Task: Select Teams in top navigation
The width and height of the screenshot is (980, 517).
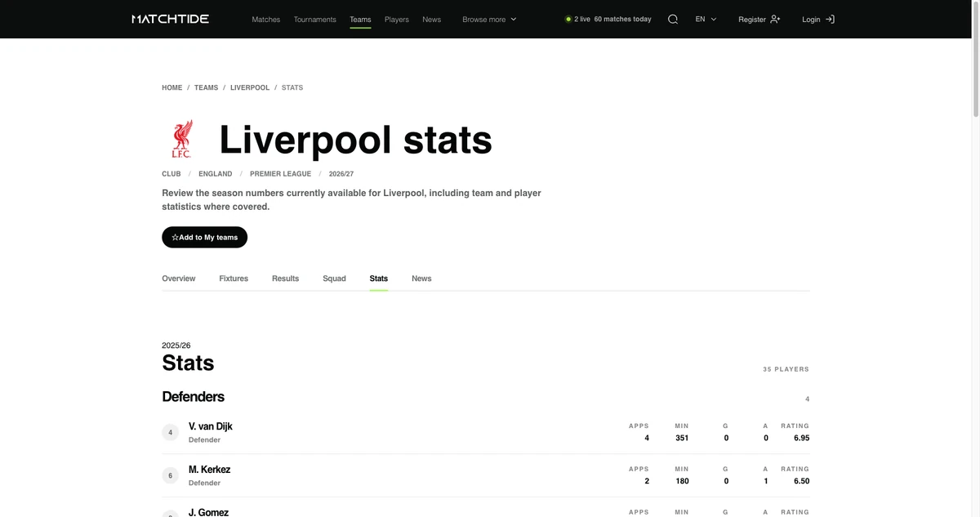Action: point(360,19)
